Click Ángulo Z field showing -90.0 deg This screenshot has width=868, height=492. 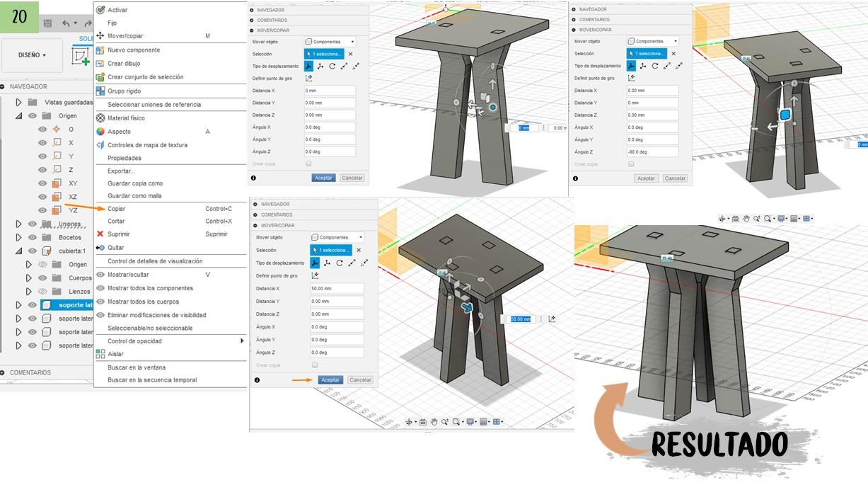click(x=652, y=151)
